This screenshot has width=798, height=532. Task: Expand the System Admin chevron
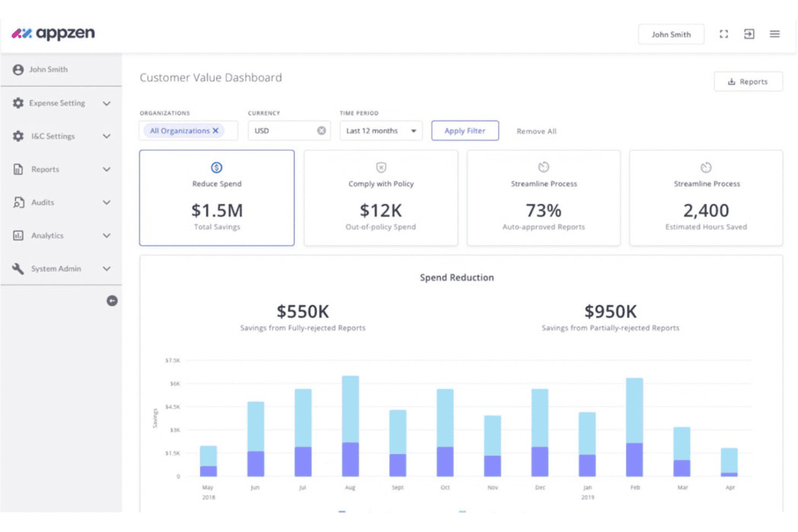tap(107, 268)
